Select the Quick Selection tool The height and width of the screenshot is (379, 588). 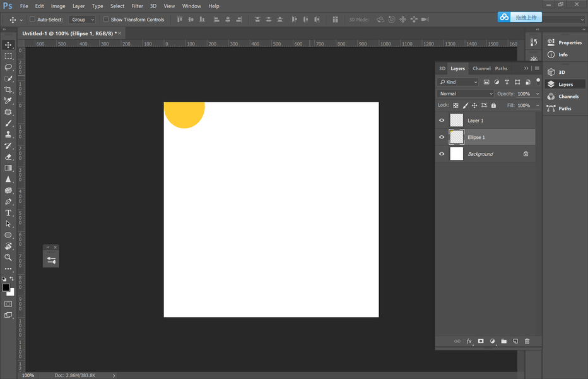click(x=8, y=78)
